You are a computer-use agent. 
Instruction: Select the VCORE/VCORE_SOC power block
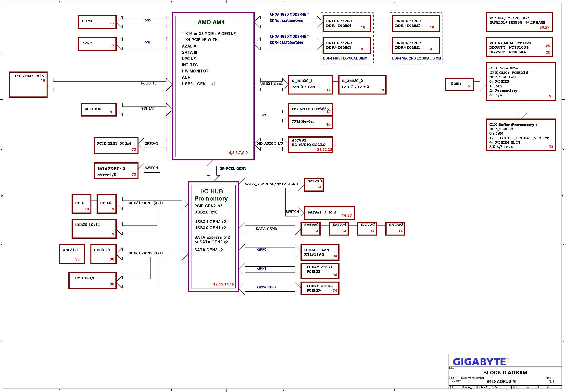click(x=519, y=22)
